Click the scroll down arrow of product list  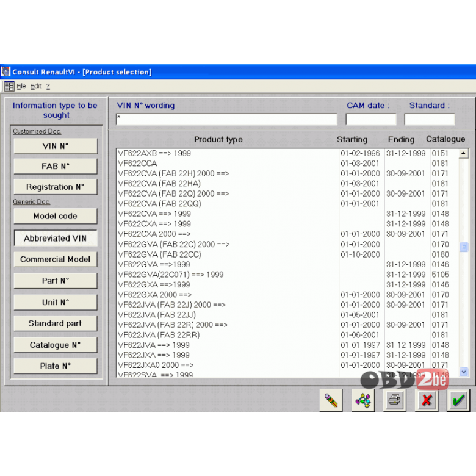[464, 372]
